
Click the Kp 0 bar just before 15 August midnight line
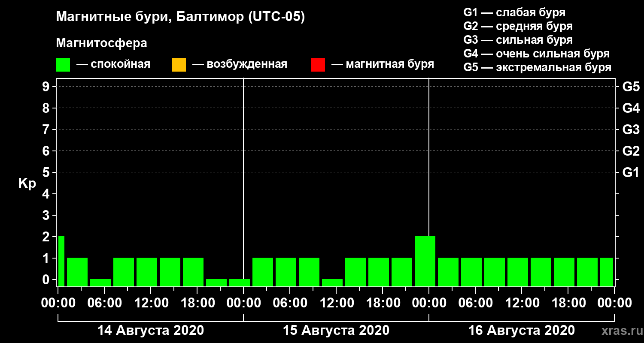(x=240, y=283)
